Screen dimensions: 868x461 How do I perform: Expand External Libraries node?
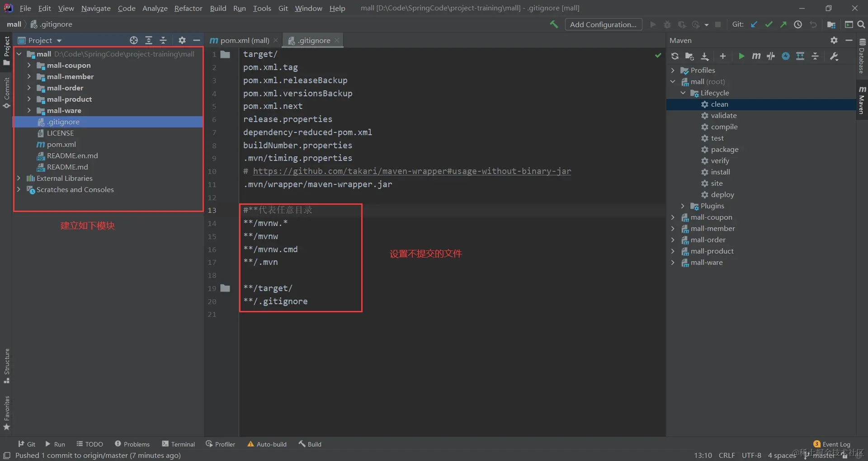(x=19, y=178)
